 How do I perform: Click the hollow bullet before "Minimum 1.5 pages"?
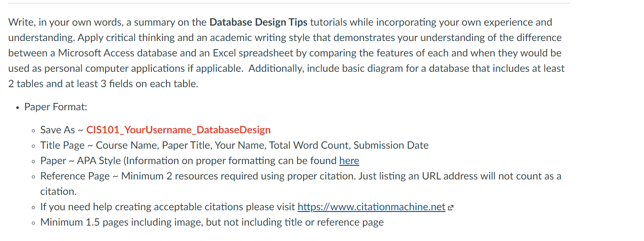point(33,223)
